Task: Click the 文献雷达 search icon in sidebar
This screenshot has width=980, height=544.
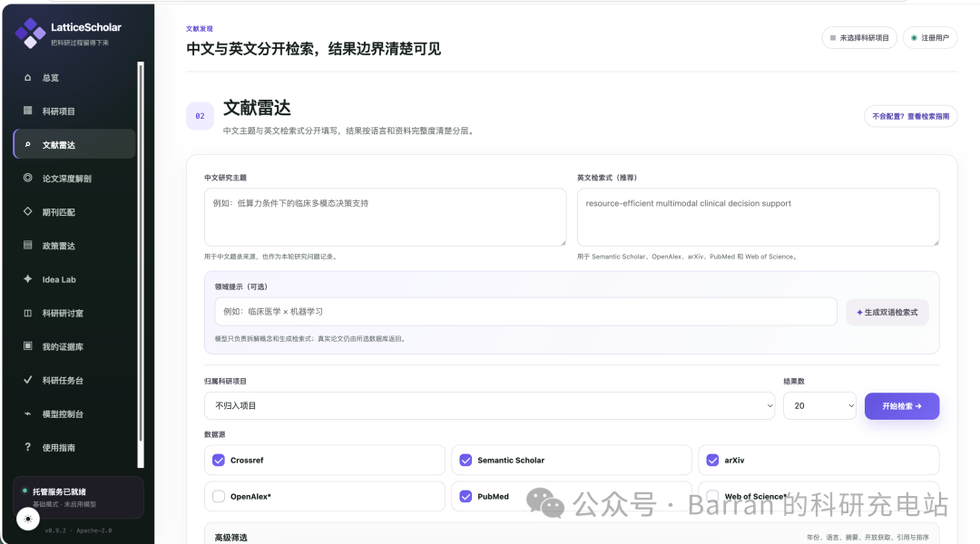Action: pyautogui.click(x=27, y=144)
